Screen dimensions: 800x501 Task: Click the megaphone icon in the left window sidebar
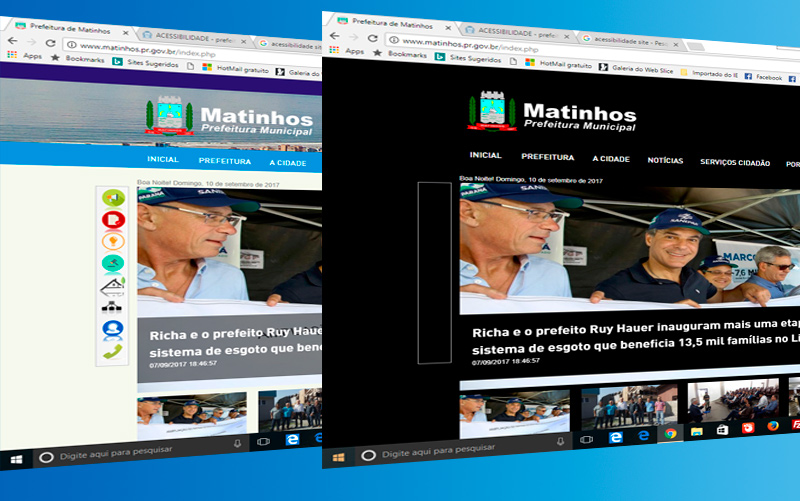pos(113,197)
